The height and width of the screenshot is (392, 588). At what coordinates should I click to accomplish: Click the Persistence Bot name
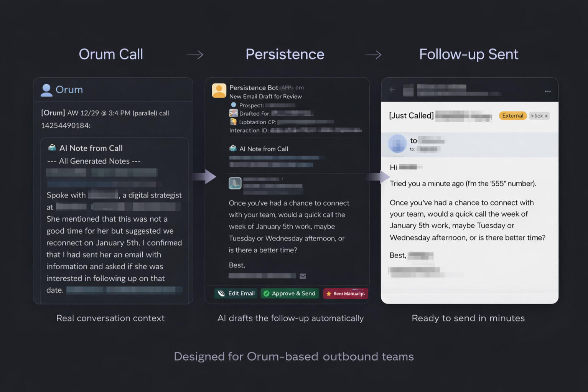pyautogui.click(x=254, y=87)
